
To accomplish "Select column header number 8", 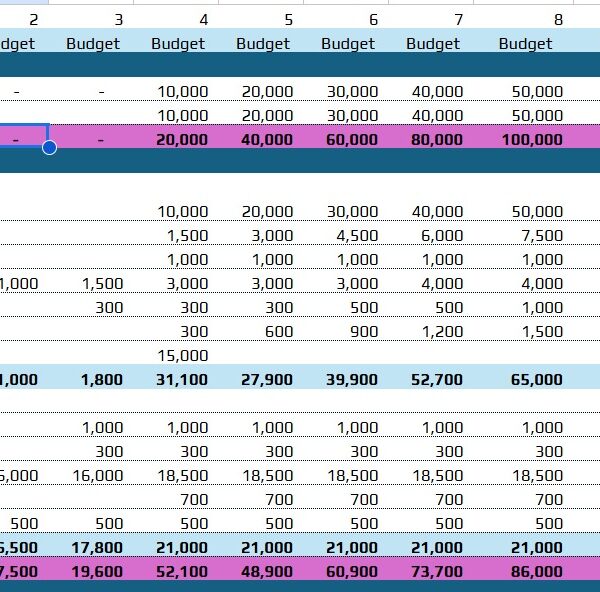I will coord(559,20).
